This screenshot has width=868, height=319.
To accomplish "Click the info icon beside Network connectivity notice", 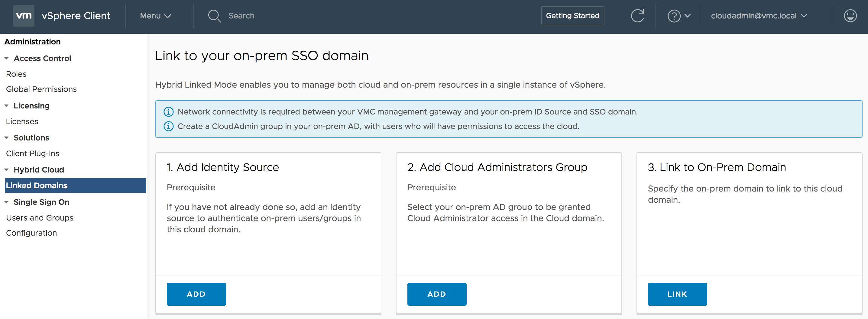I will coord(168,112).
